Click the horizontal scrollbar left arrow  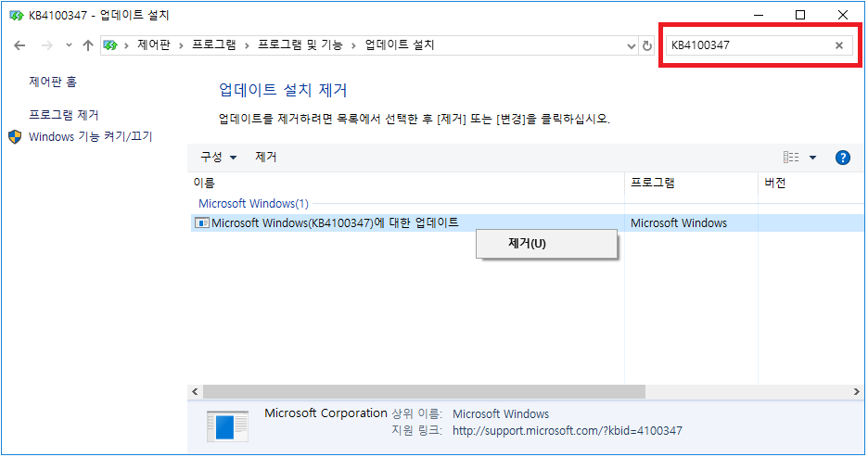[195, 392]
